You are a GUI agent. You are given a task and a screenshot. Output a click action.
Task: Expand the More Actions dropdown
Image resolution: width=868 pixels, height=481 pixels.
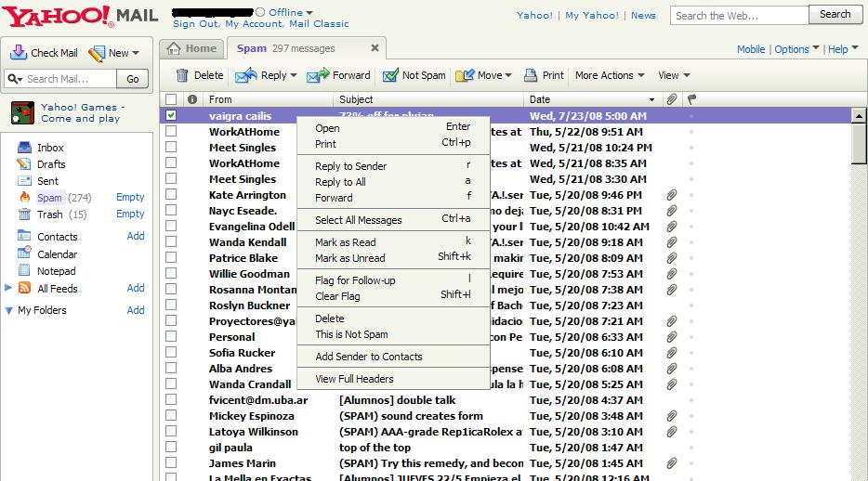tap(609, 75)
